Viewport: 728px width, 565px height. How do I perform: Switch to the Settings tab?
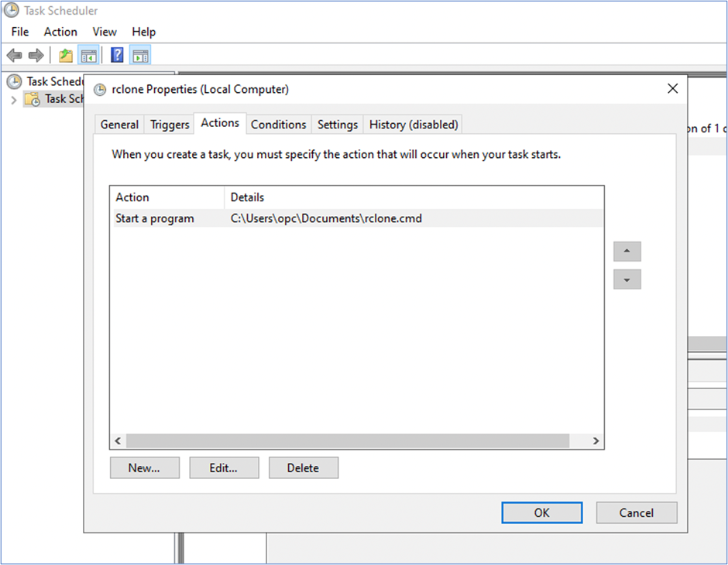point(337,124)
